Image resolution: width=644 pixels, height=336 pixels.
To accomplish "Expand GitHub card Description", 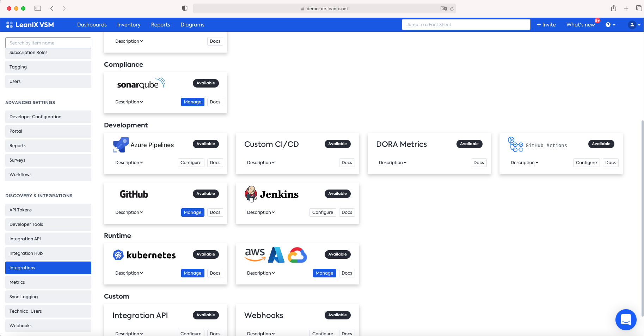I will click(129, 212).
